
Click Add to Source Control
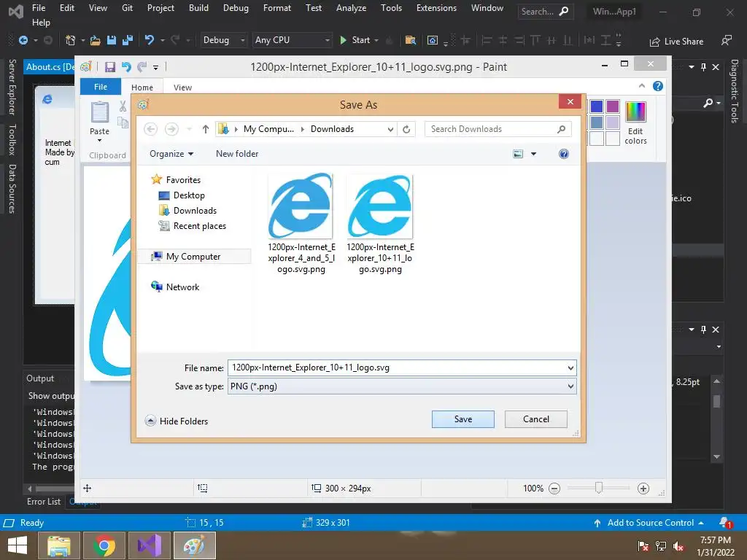tap(649, 523)
